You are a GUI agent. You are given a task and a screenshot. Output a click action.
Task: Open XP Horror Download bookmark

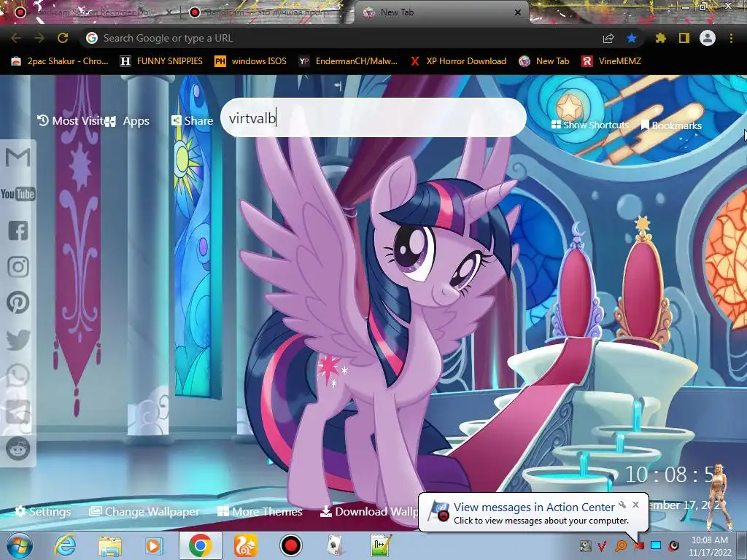pyautogui.click(x=459, y=61)
